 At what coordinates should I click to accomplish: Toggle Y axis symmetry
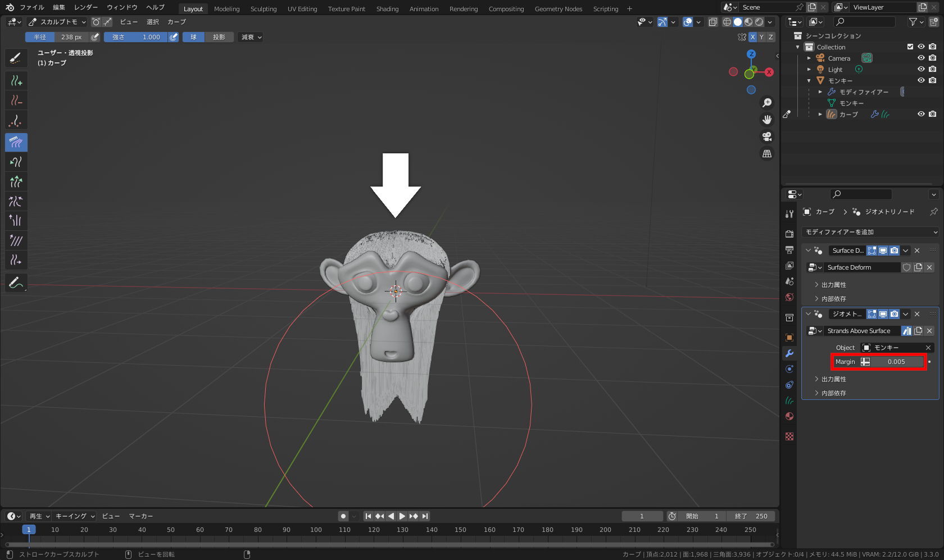tap(761, 37)
